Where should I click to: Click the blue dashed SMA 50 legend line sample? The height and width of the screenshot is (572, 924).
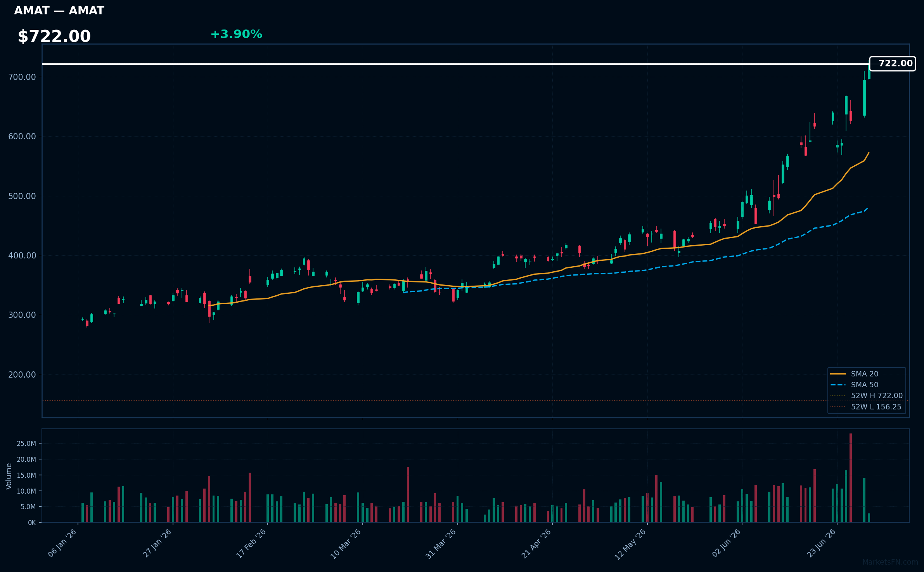coord(838,385)
